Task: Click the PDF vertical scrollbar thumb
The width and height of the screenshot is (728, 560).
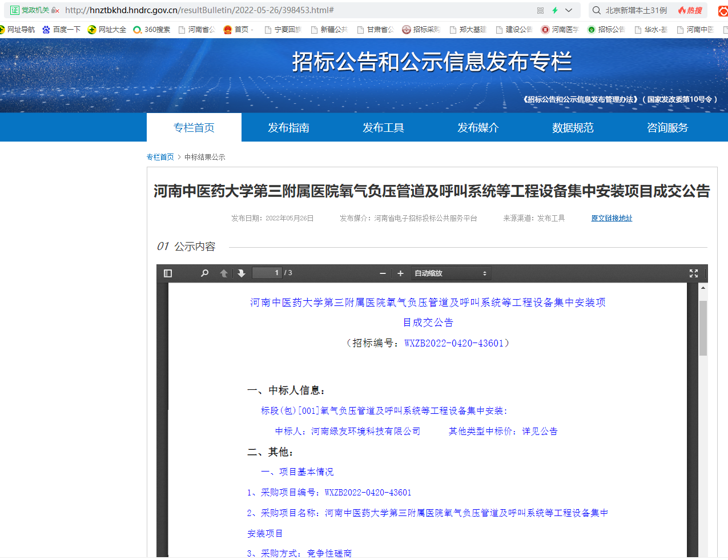Action: pos(703,328)
